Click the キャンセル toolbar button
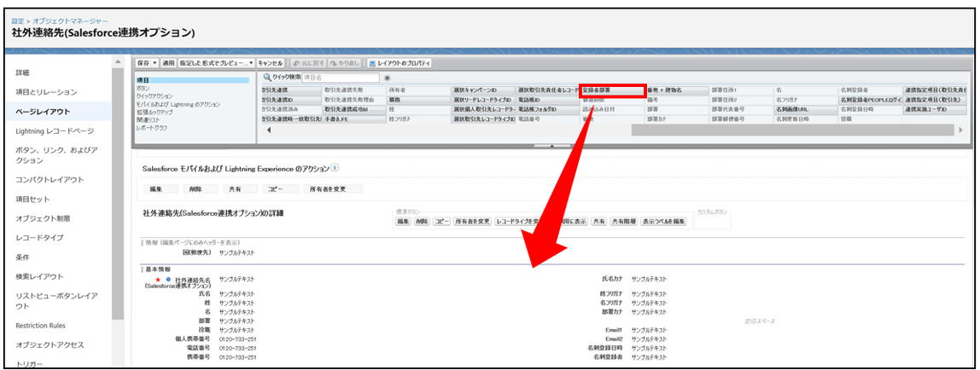This screenshot has width=980, height=370. pos(271,63)
